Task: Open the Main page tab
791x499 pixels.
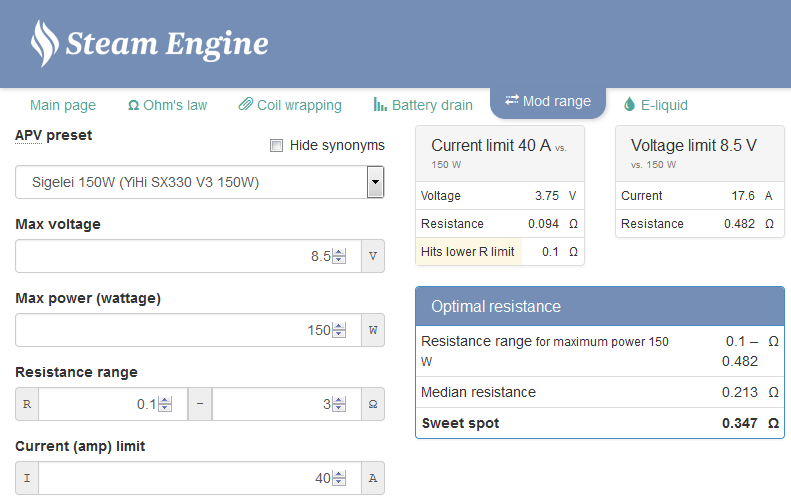Action: pos(63,105)
